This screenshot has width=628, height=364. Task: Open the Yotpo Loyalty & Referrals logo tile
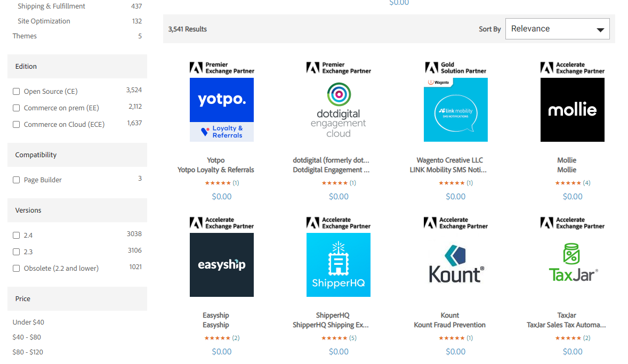[221, 110]
